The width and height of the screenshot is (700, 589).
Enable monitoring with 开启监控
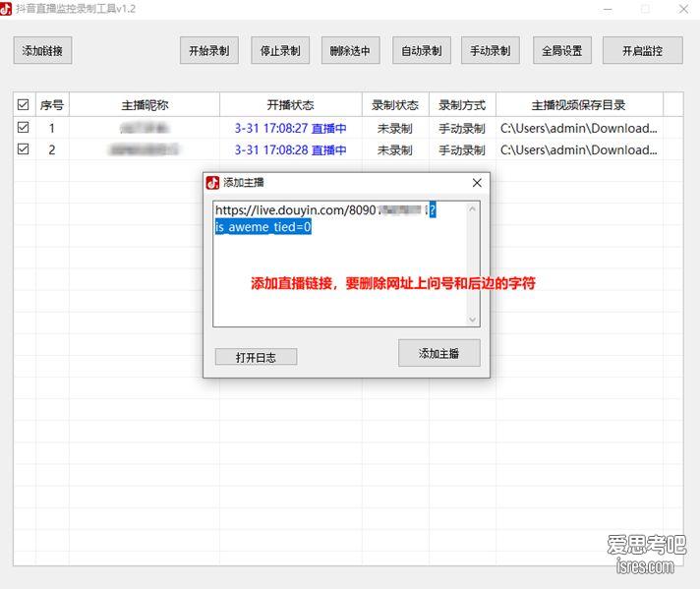tap(642, 50)
